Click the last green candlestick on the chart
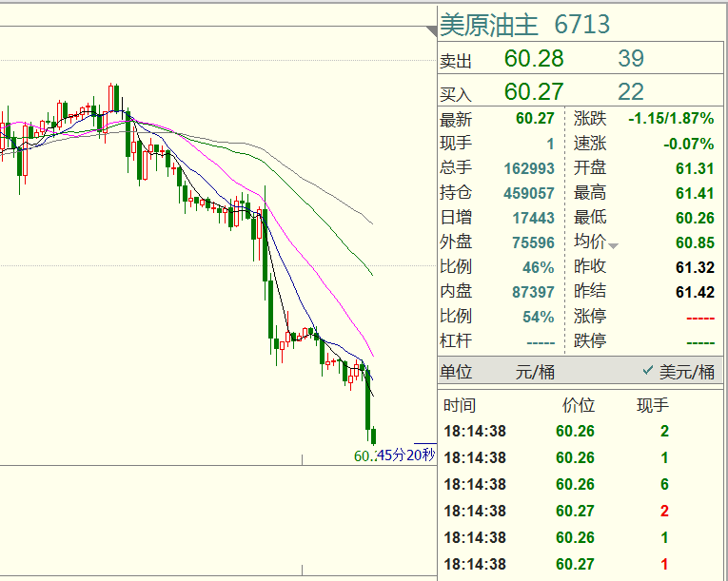The height and width of the screenshot is (581, 728). click(374, 436)
